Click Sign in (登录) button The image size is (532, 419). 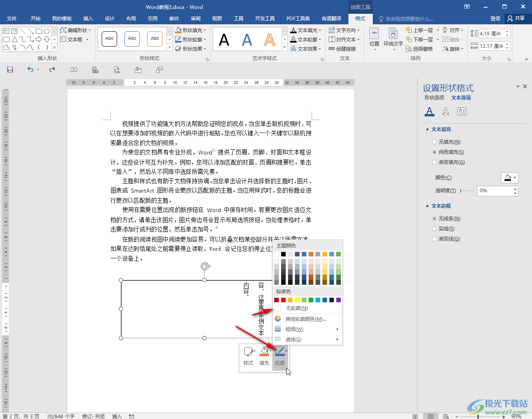pos(496,19)
